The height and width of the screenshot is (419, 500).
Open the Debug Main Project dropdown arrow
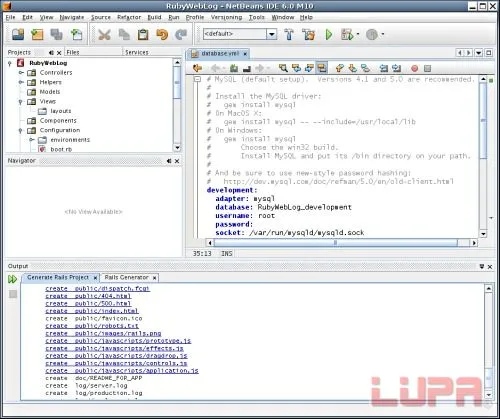tap(358, 34)
